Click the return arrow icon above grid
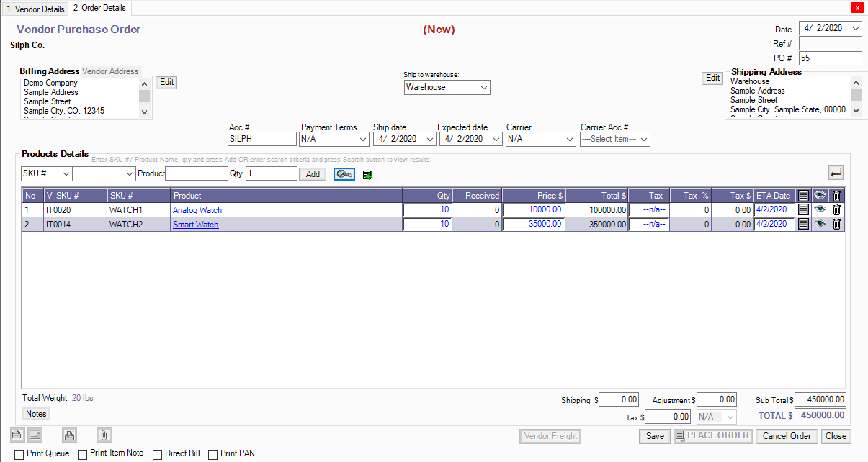 [836, 173]
